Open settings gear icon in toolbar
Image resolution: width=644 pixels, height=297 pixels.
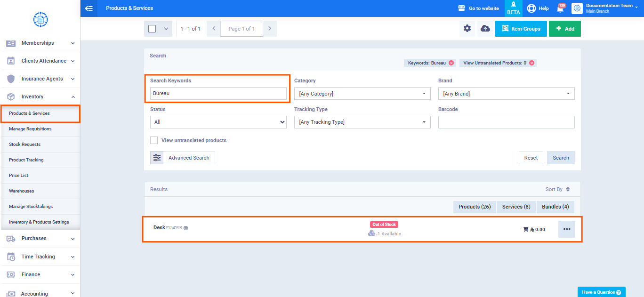point(467,29)
